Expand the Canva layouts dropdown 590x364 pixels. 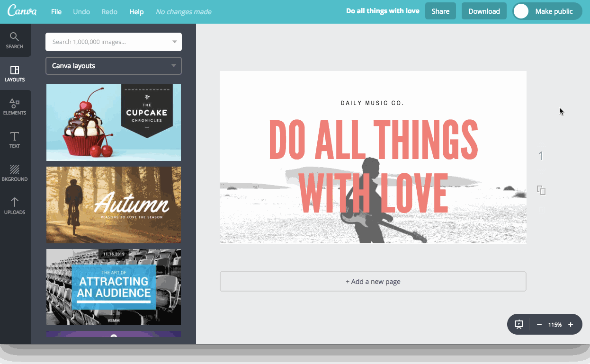pos(114,66)
